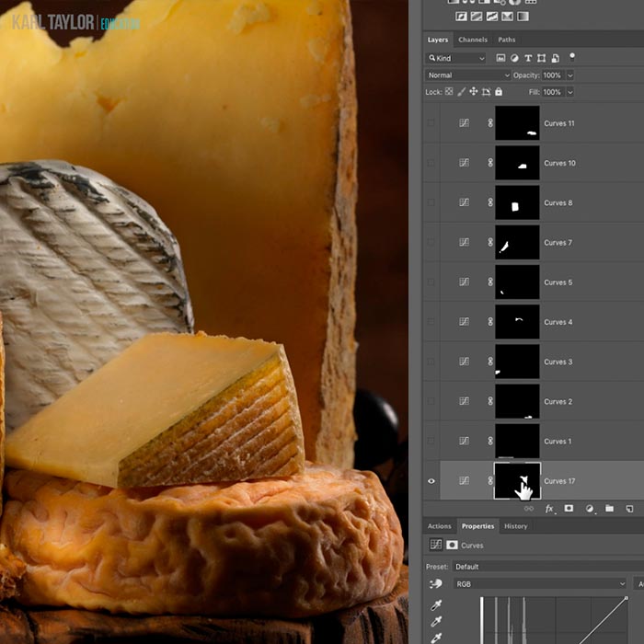Image resolution: width=644 pixels, height=644 pixels.
Task: Prevent auto-nesting into artboards lock icon
Action: pos(487,92)
